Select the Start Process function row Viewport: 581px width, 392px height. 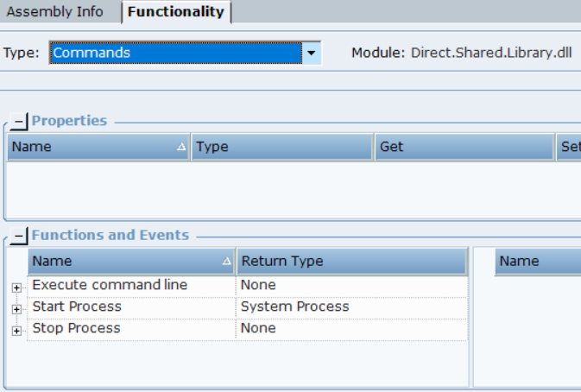pyautogui.click(x=77, y=307)
